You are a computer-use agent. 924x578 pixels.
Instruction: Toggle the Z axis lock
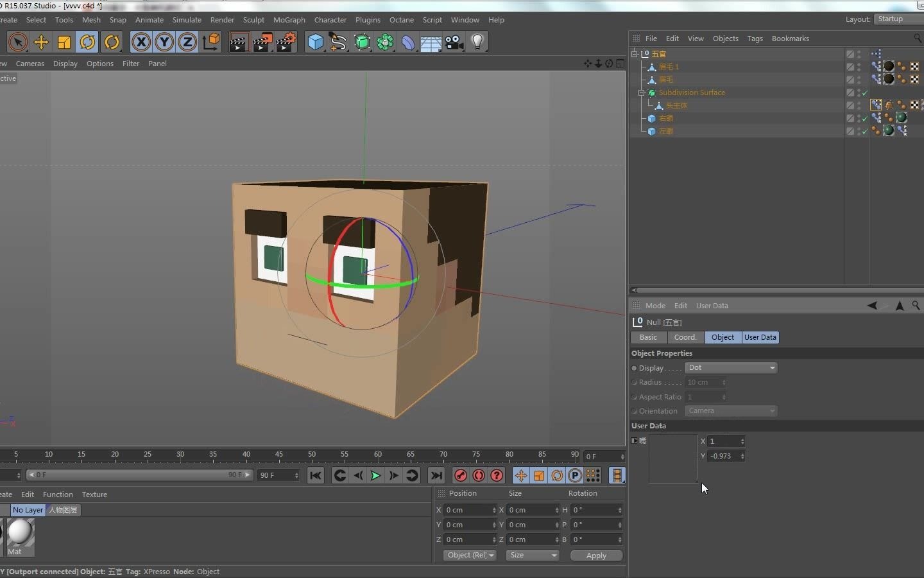pos(187,42)
